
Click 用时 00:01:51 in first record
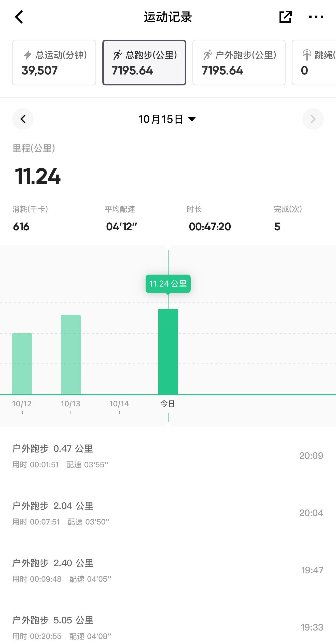pyautogui.click(x=36, y=465)
